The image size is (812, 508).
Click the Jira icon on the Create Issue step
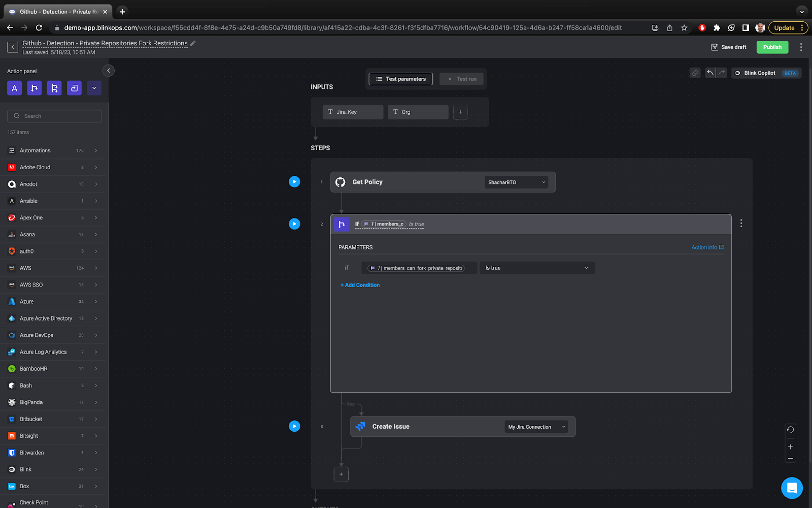tap(361, 426)
